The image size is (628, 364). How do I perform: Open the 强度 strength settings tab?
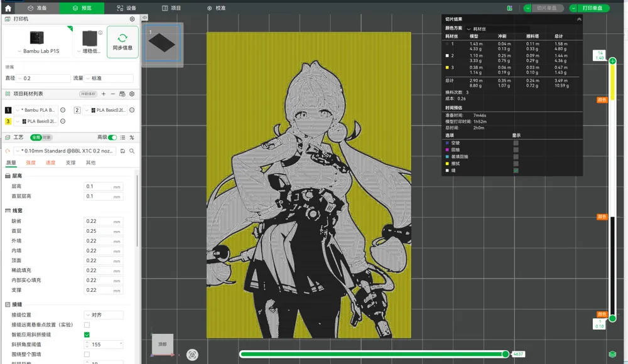(31, 163)
